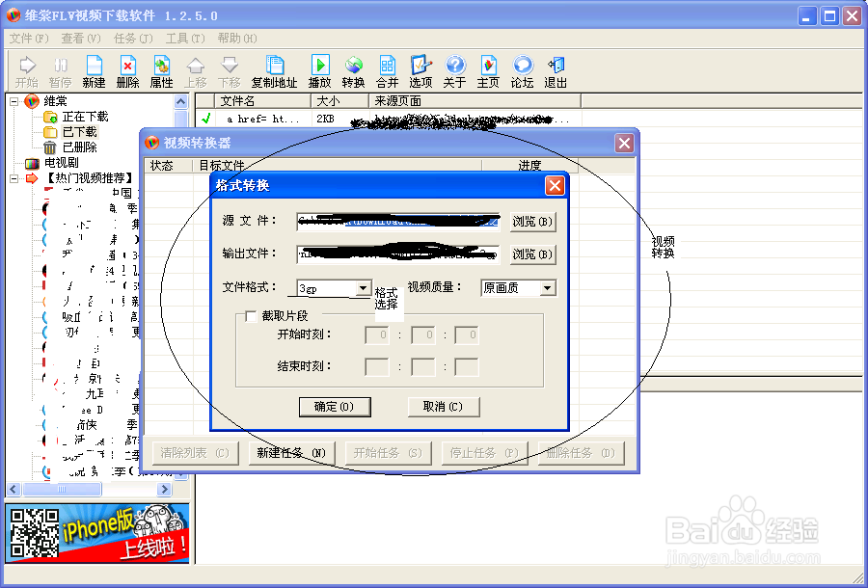Select the downloaded file row 'a href= ht...'
The width and height of the screenshot is (868, 588).
pyautogui.click(x=390, y=119)
